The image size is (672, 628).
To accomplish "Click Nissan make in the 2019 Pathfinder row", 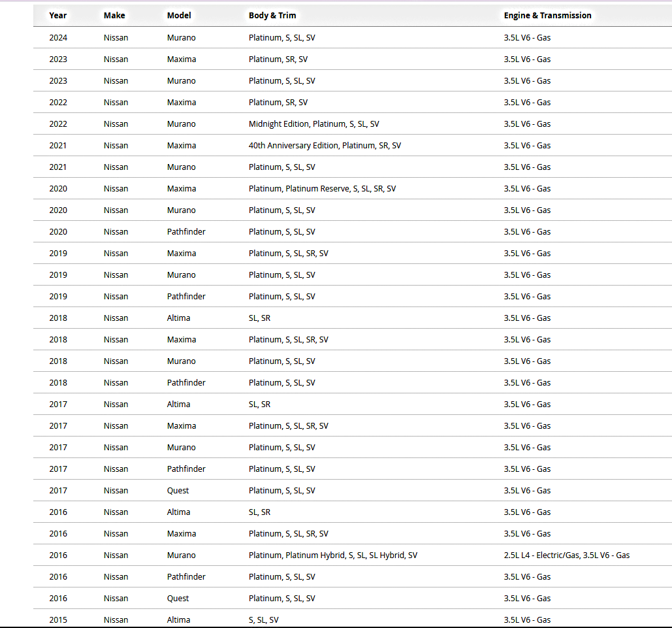I will [x=116, y=297].
